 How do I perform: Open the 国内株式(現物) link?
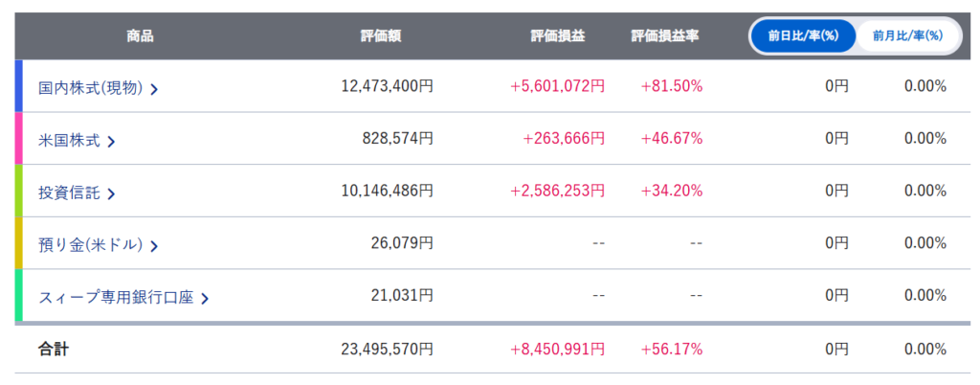click(x=90, y=87)
